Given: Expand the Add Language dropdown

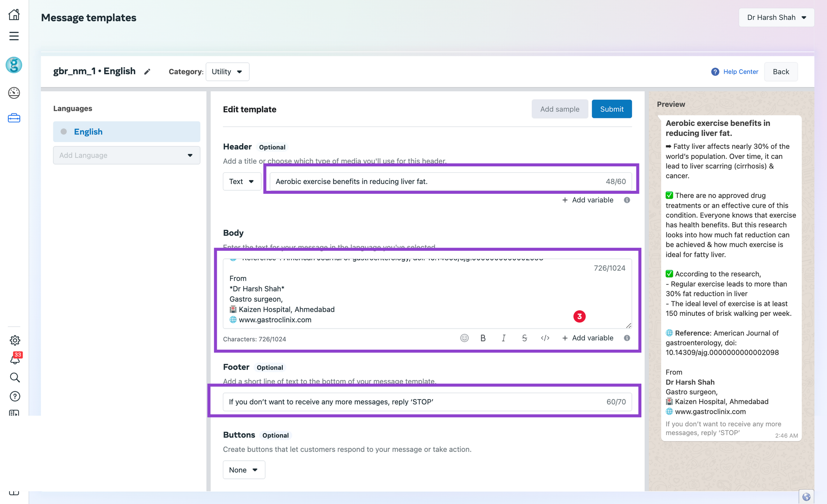Looking at the screenshot, I should [126, 155].
